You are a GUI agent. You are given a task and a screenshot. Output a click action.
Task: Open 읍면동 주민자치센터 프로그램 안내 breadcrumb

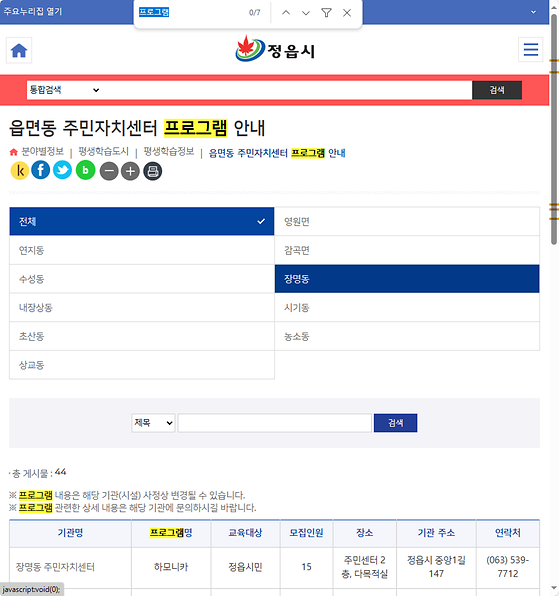click(277, 153)
